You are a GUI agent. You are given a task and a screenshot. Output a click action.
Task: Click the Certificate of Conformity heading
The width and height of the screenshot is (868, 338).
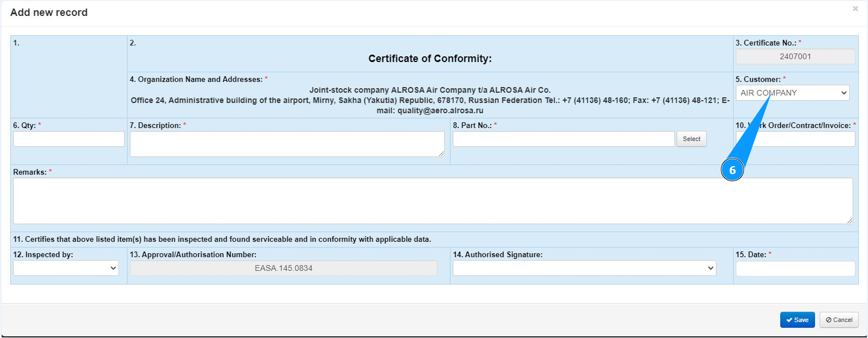430,59
